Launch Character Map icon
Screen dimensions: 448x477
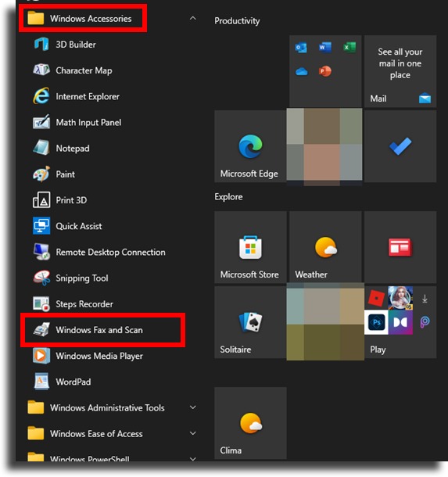tap(41, 70)
